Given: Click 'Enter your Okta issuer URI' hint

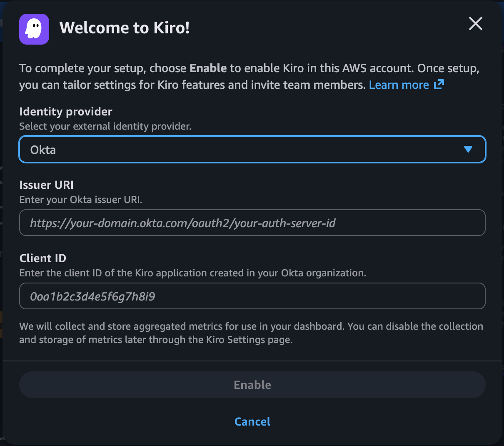Looking at the screenshot, I should click(x=81, y=200).
